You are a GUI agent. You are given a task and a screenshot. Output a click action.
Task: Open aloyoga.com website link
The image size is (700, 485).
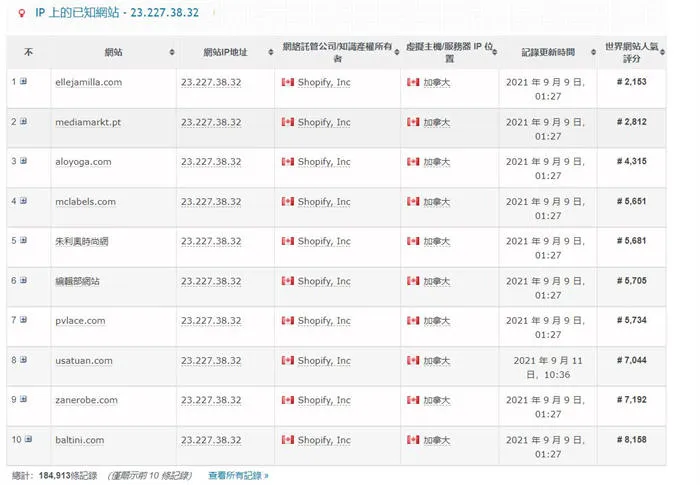83,162
